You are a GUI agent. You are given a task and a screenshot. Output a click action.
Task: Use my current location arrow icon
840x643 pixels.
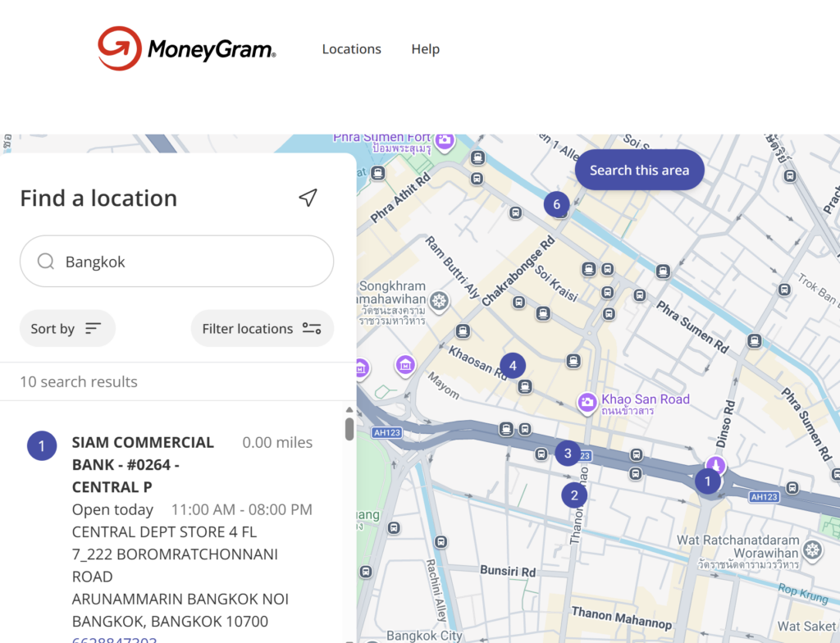pos(308,198)
